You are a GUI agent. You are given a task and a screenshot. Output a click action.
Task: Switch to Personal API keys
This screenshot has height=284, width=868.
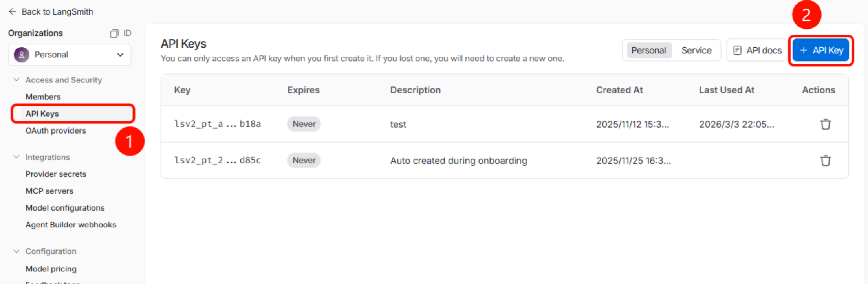tap(648, 50)
